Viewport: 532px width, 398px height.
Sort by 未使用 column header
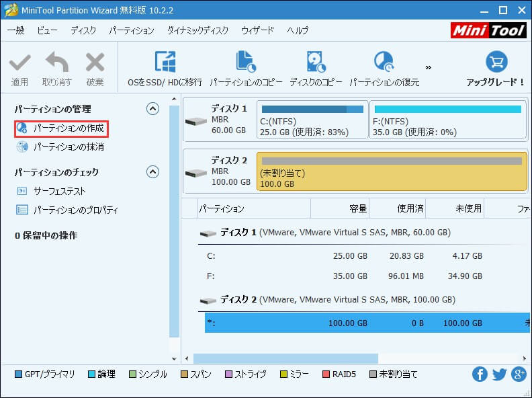coord(455,208)
